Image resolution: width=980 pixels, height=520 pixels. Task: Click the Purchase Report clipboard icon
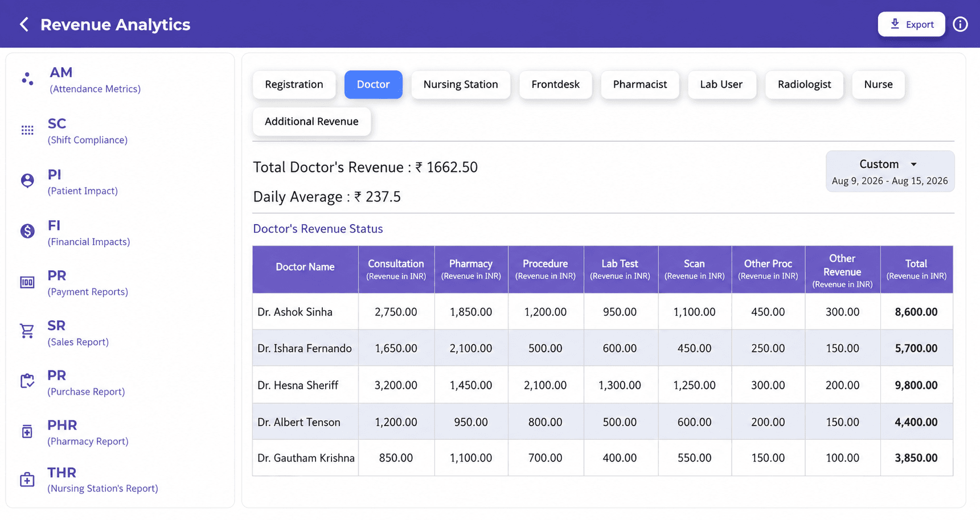point(27,381)
